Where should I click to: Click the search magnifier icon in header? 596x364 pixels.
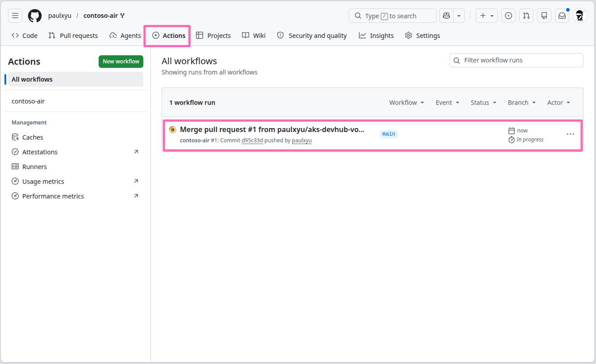pyautogui.click(x=358, y=16)
